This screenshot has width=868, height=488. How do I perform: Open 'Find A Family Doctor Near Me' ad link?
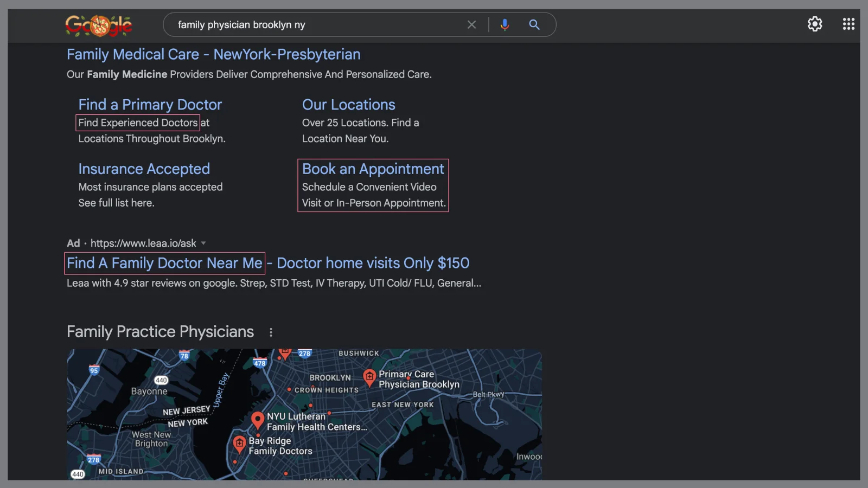165,264
